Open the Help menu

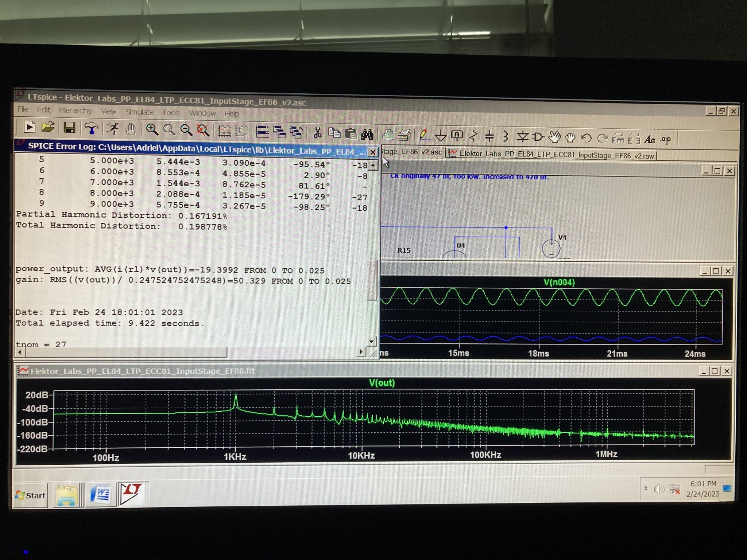point(232,114)
